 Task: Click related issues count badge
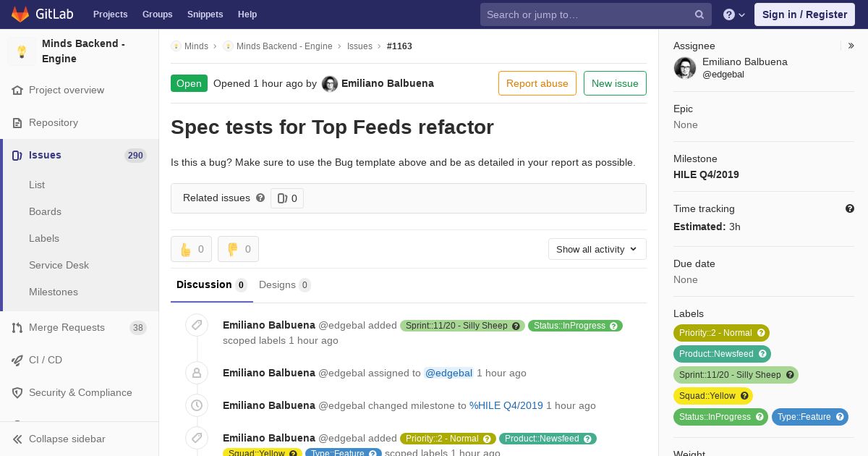click(x=287, y=198)
